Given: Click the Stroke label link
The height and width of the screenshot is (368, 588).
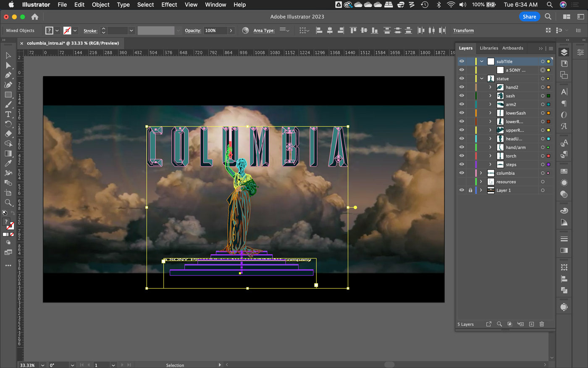Looking at the screenshot, I should coord(90,31).
